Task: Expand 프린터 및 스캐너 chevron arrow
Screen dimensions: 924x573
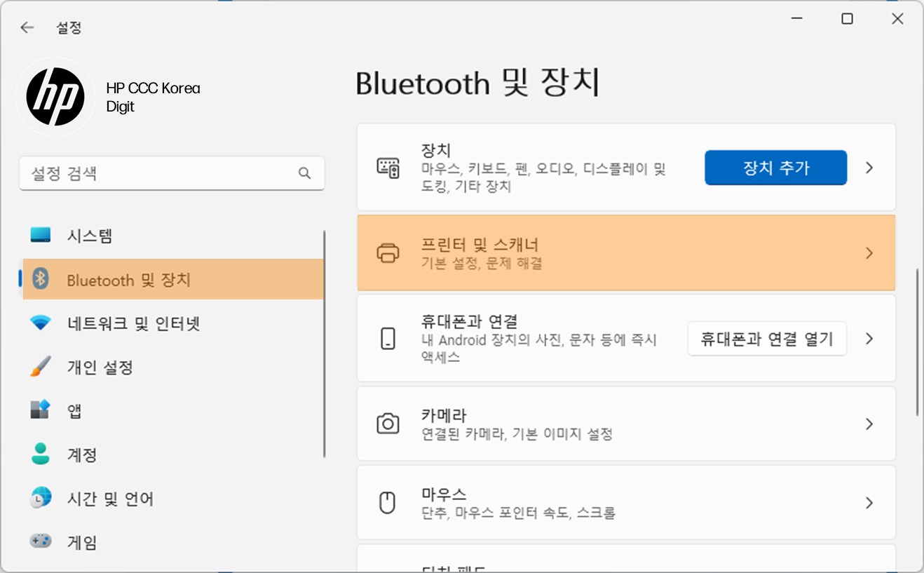Action: tap(869, 253)
